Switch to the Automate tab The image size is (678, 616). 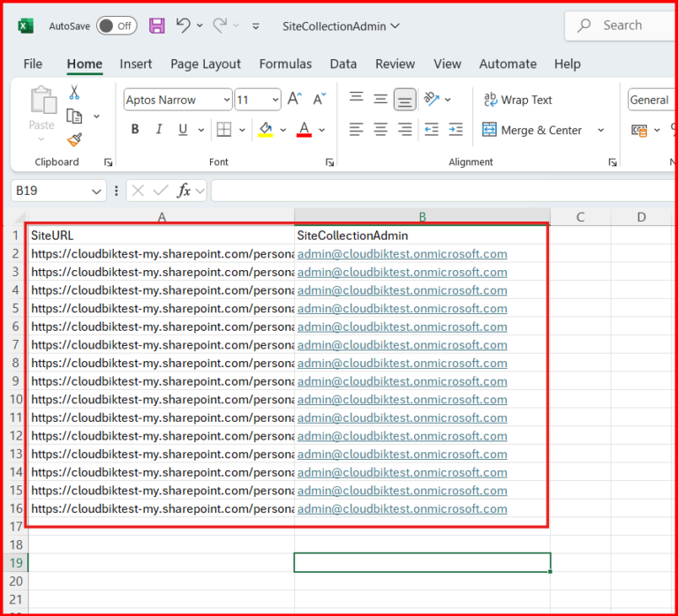tap(508, 64)
